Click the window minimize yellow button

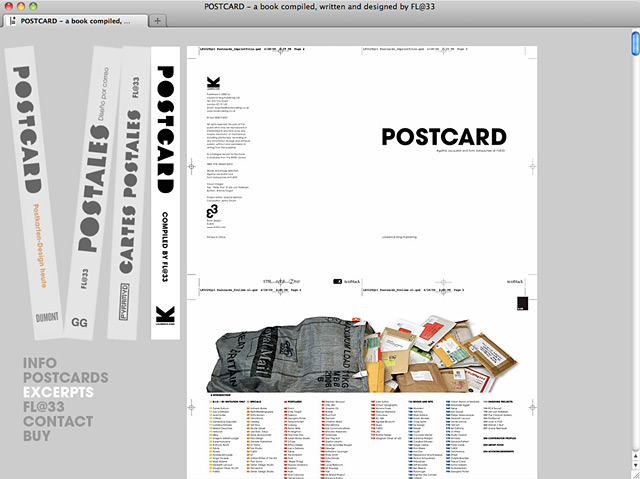[21, 6]
